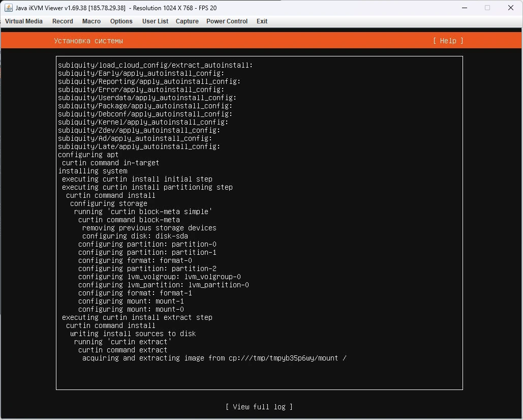
Task: Minimize the iKVM Viewer window
Action: pos(464,8)
